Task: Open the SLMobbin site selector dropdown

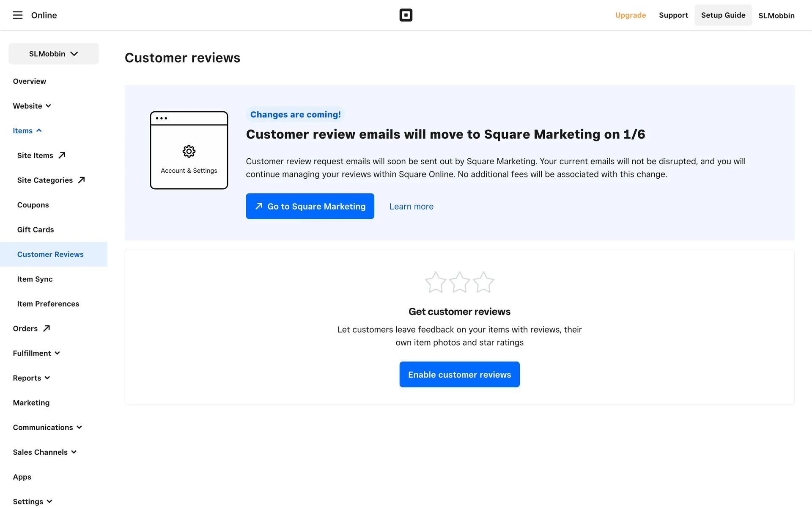Action: (x=54, y=54)
